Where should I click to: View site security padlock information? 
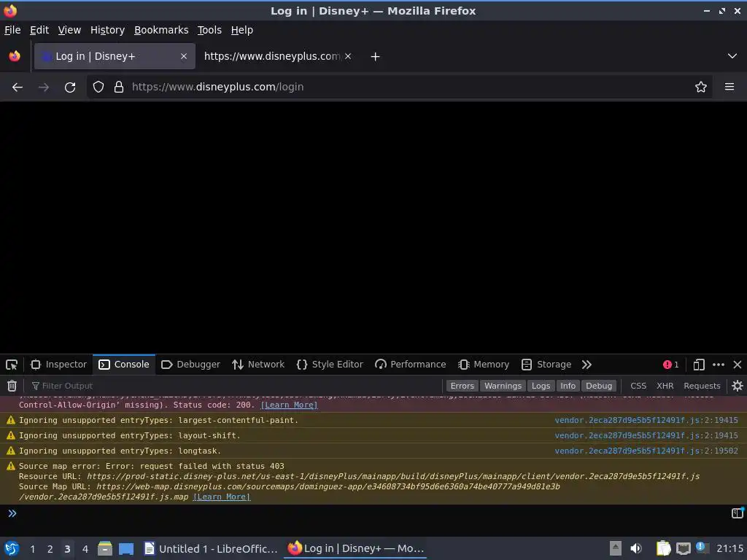tap(119, 87)
